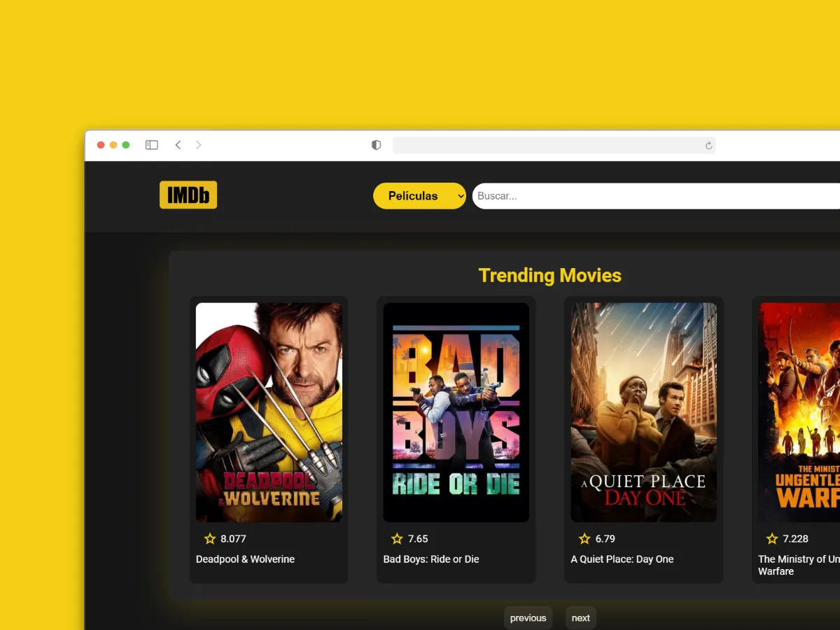Screen dimensions: 840x630
Task: Click the star icon beside 7.65 rating
Action: point(397,538)
